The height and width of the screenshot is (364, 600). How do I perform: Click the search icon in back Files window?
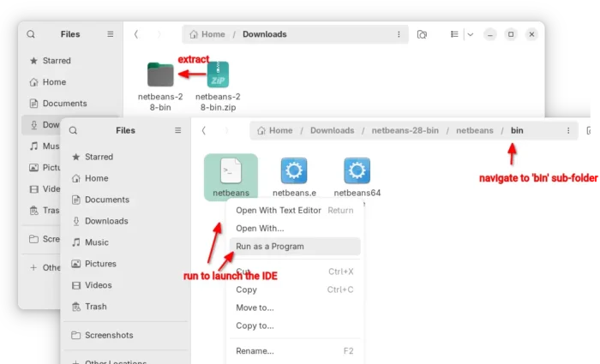pyautogui.click(x=31, y=34)
